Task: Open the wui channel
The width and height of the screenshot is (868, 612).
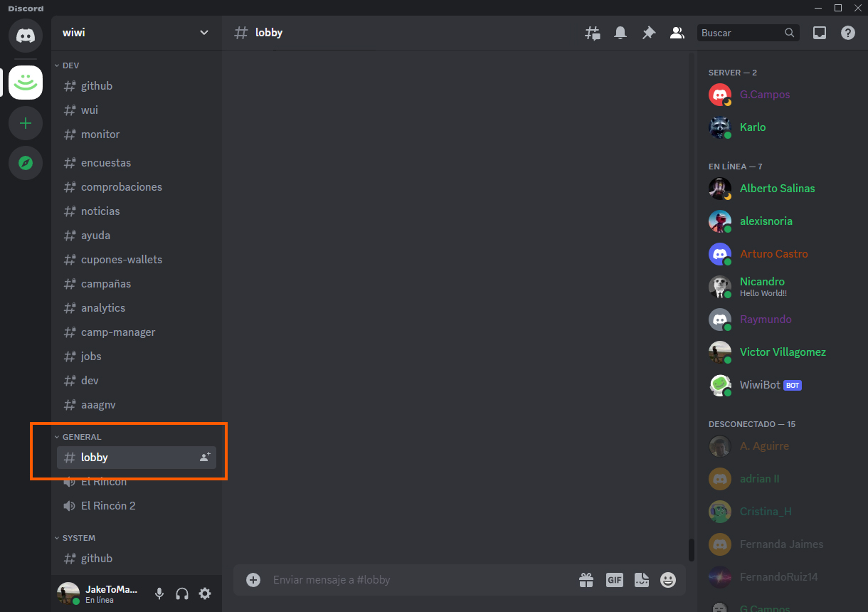Action: point(137,110)
